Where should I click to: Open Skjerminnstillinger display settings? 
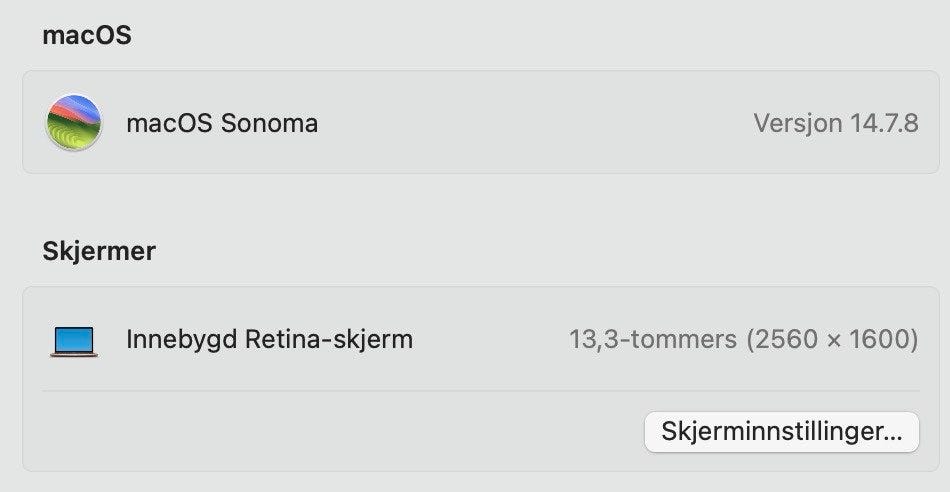(x=781, y=432)
